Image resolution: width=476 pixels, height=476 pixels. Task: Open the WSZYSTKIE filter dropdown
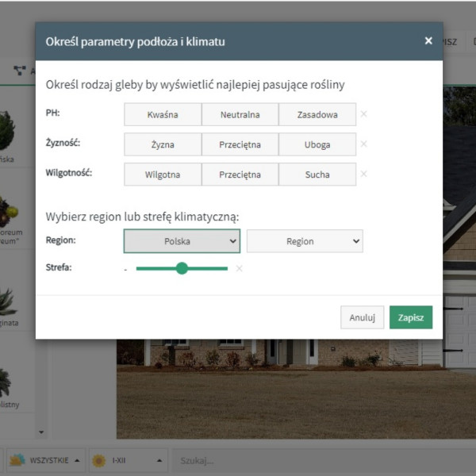45,460
